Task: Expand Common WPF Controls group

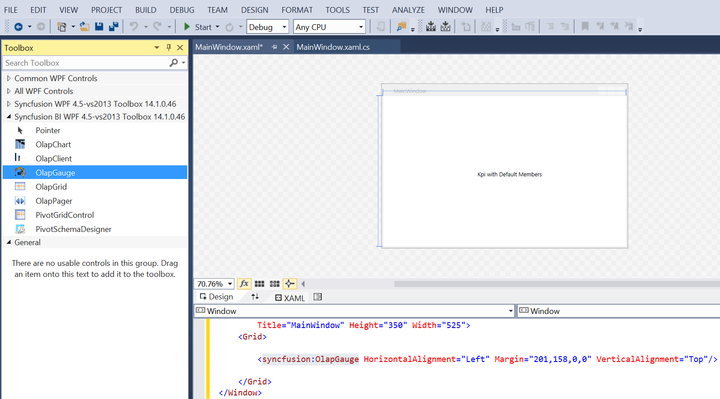Action: pos(9,79)
